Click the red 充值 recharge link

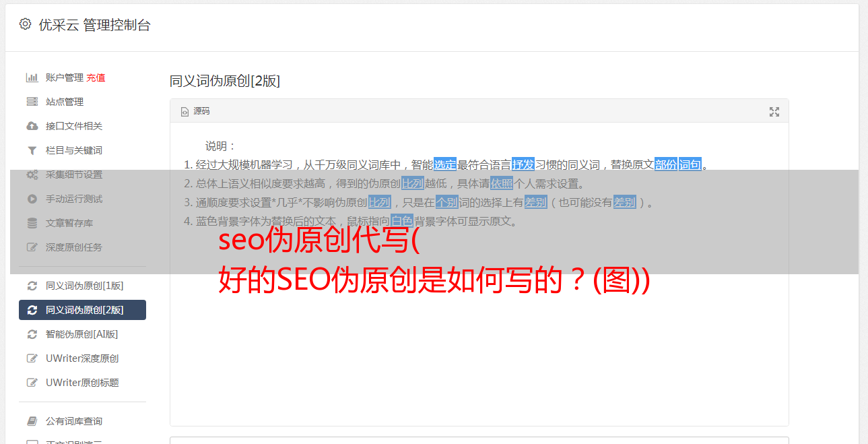96,77
